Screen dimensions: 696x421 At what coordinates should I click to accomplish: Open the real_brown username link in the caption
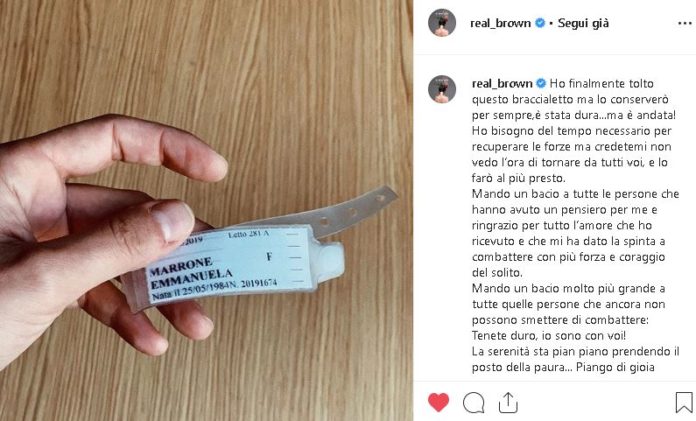click(502, 83)
